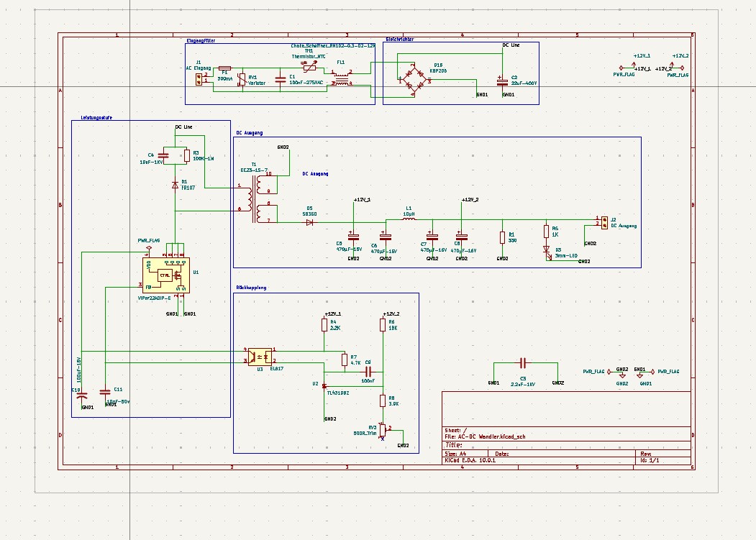Click the 500R_Trim value text
This screenshot has height=540, width=756.
(x=365, y=433)
